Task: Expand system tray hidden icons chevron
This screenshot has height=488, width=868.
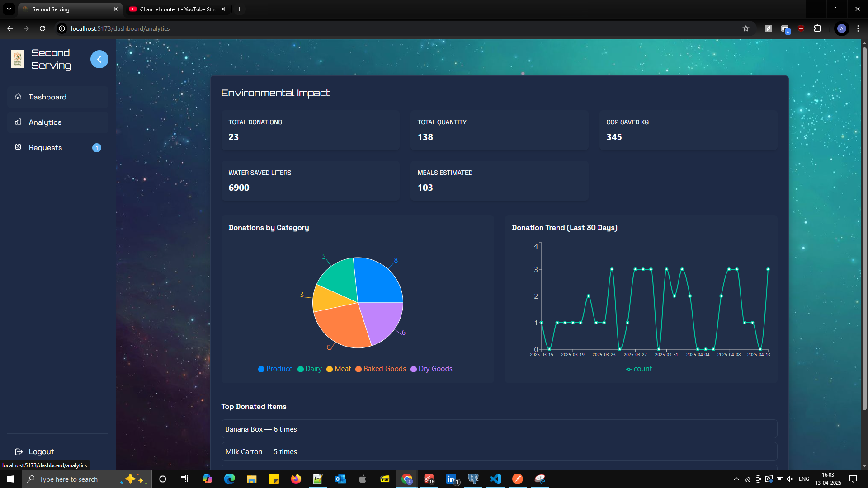Action: point(736,479)
